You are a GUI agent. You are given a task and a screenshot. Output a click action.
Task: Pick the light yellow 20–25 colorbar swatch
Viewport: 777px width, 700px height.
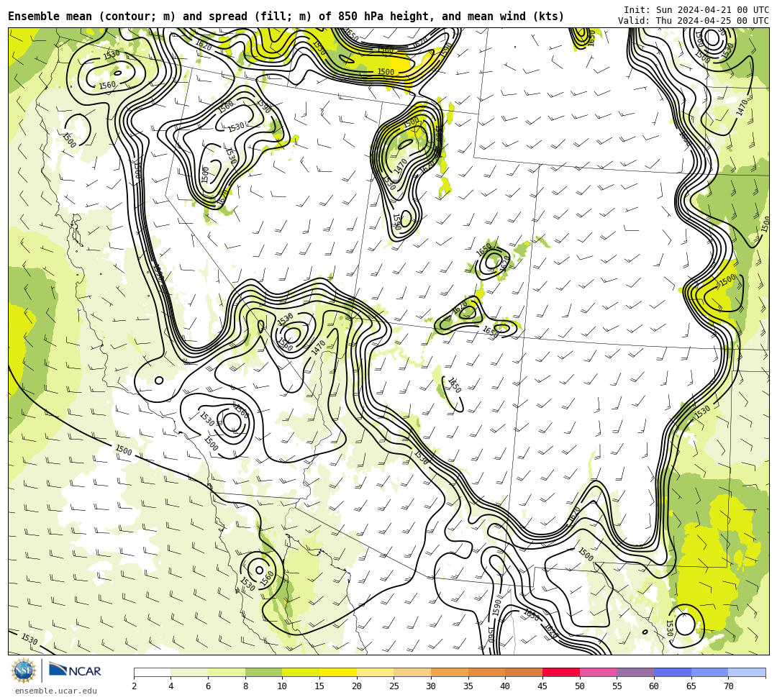coord(375,672)
